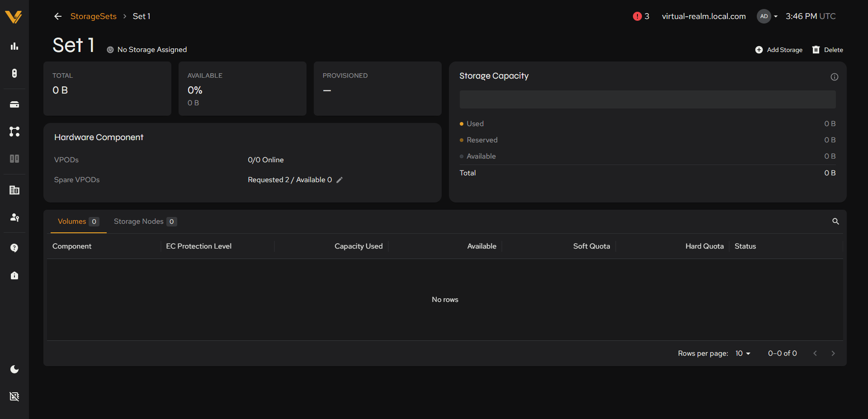The image size is (868, 419).
Task: Switch to the Volumes tab
Action: [78, 221]
